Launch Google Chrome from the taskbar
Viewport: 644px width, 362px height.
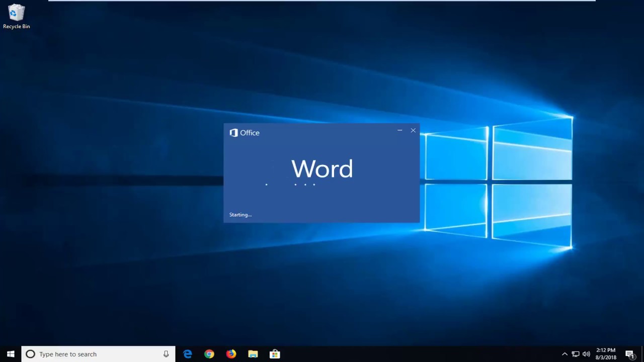tap(209, 354)
